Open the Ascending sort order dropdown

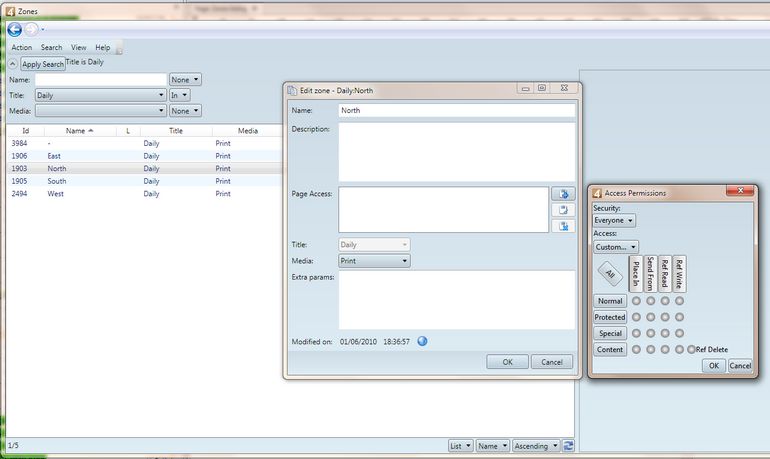[536, 446]
